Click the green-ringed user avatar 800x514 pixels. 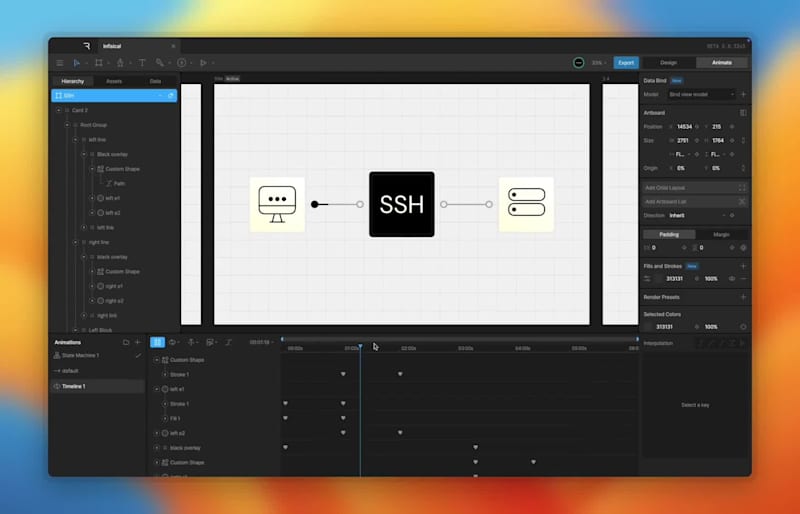click(579, 63)
